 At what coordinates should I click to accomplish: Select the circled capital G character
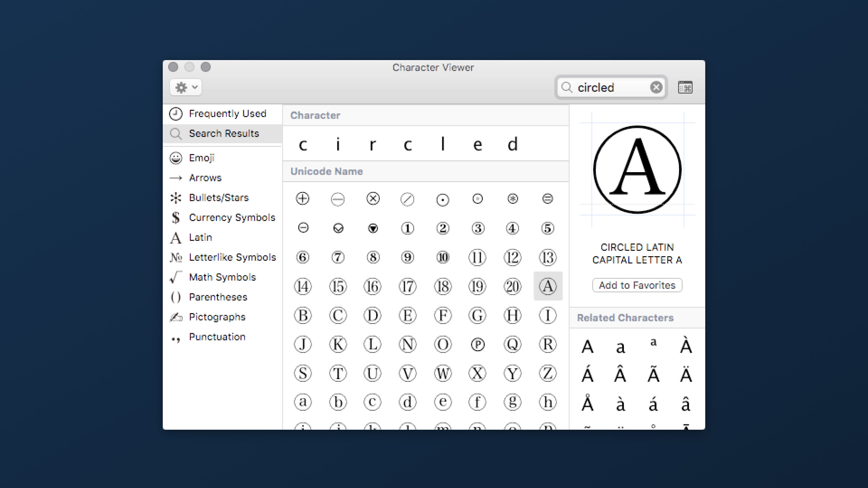click(477, 316)
